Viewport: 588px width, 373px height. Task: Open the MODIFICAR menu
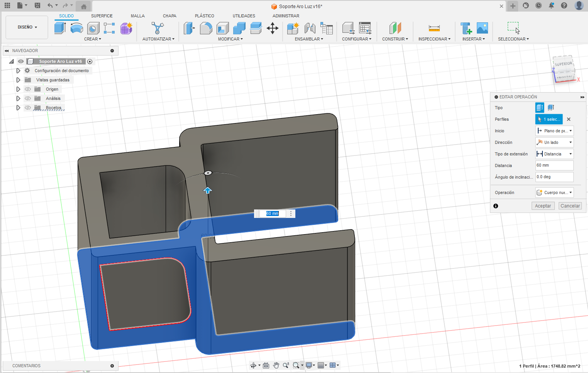click(230, 39)
